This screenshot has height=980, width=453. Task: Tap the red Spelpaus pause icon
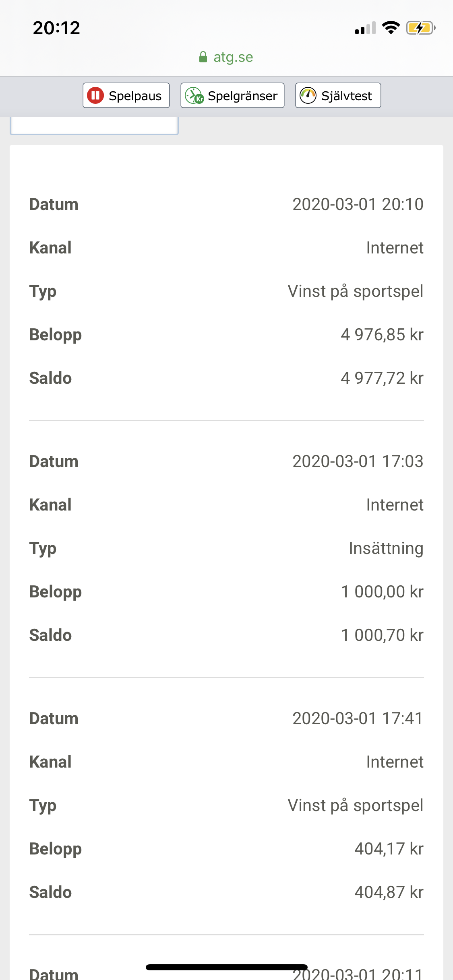pos(95,95)
